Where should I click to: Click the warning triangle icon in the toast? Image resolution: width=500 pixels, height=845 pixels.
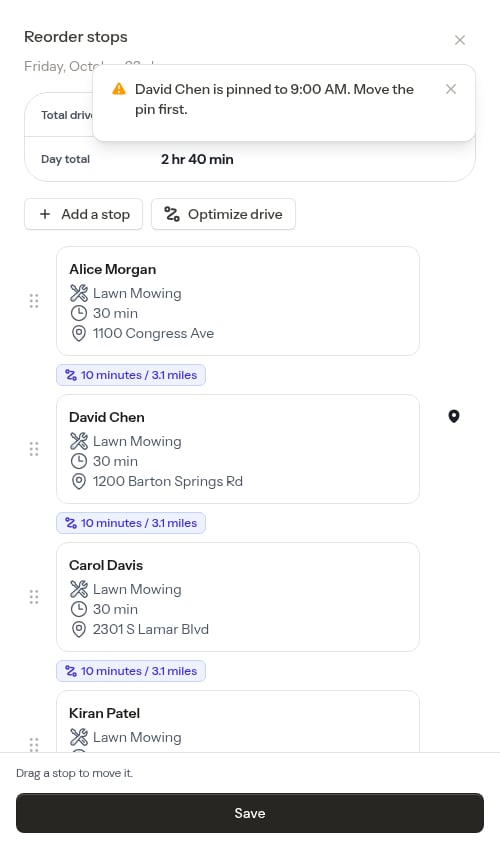pos(119,89)
